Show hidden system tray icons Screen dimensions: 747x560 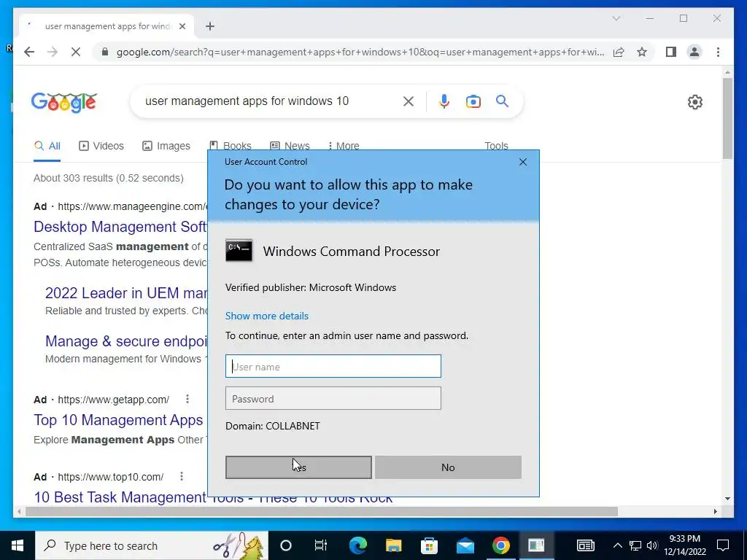click(617, 545)
